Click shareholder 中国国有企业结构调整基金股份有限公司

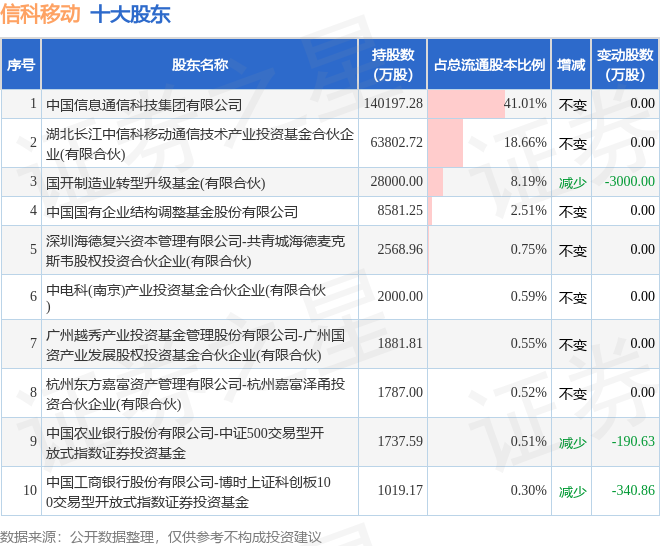tap(172, 211)
